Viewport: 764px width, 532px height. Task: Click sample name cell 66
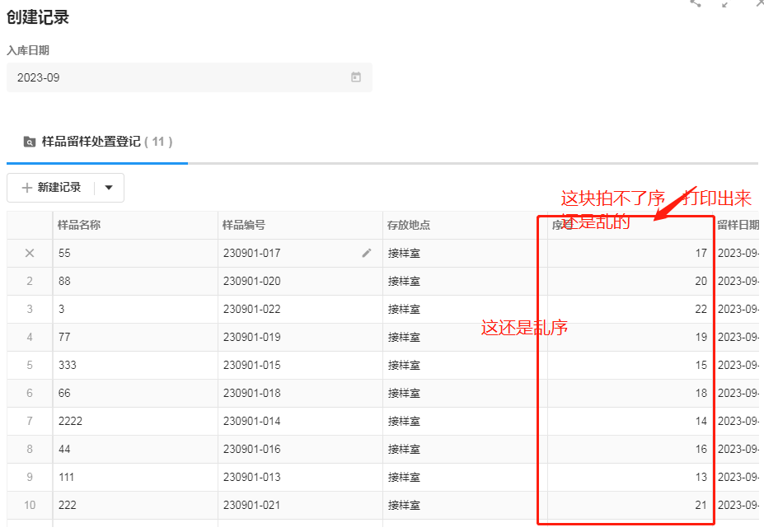pos(135,393)
